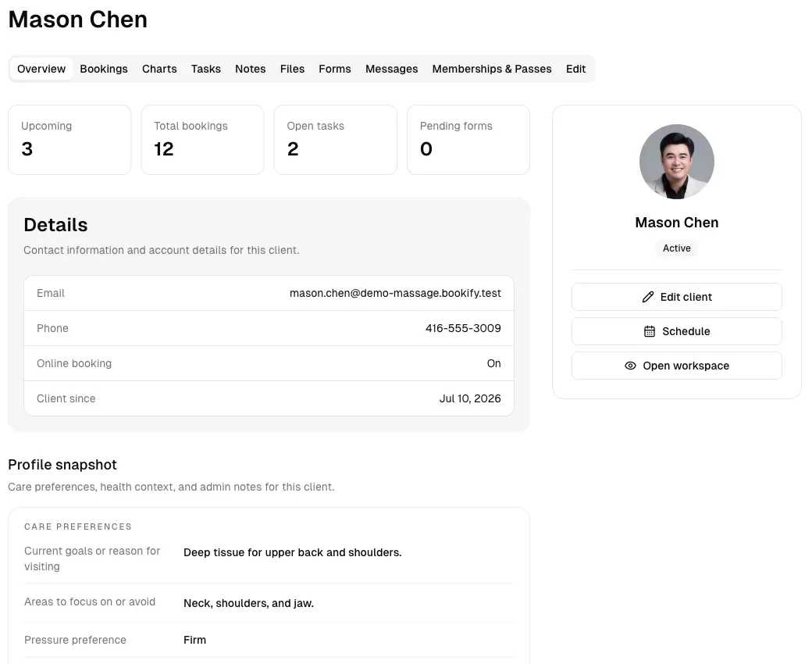Click the Open tasks 2 card
The image size is (812, 664).
[336, 140]
